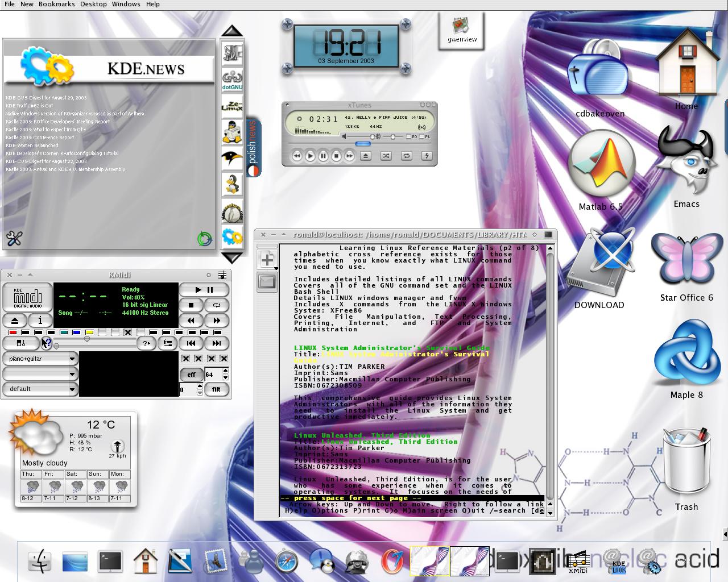Open the Opera icon in the dock
The image size is (728, 582).
[x=392, y=562]
